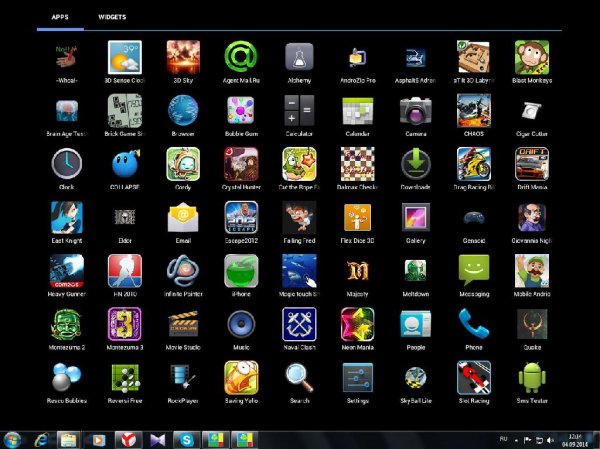Image resolution: width=600 pixels, height=449 pixels.
Task: Open the CHAOS game
Action: 474,111
